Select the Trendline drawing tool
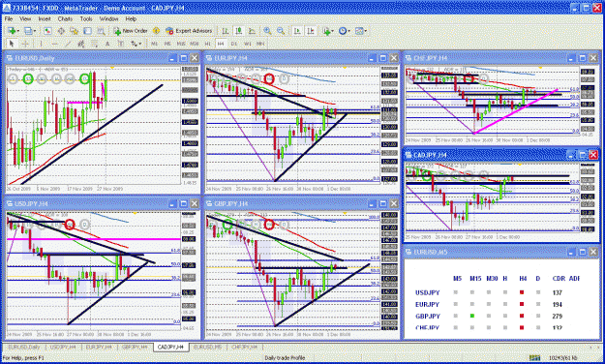This screenshot has height=364, width=605. (x=68, y=44)
